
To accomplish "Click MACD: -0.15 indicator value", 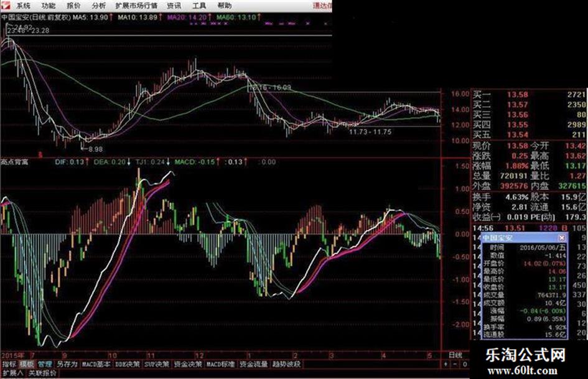I will point(195,162).
